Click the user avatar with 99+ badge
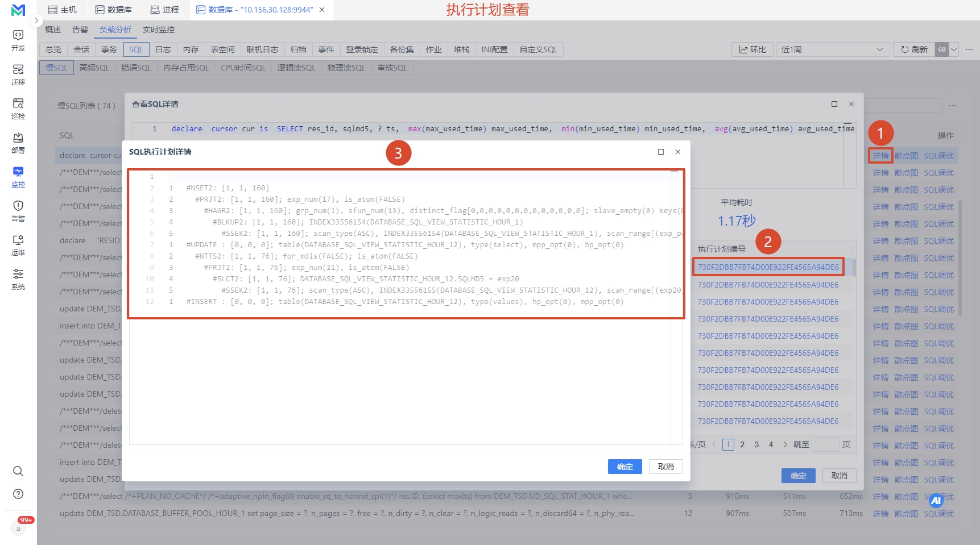 coord(18,528)
